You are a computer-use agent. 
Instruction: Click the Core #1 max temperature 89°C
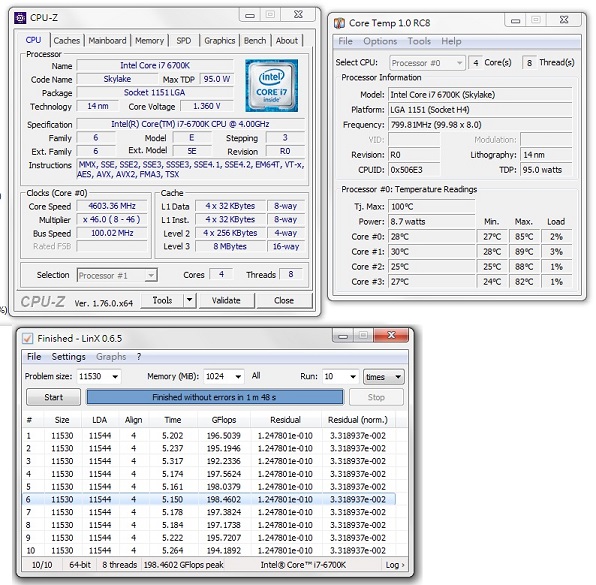click(x=524, y=252)
